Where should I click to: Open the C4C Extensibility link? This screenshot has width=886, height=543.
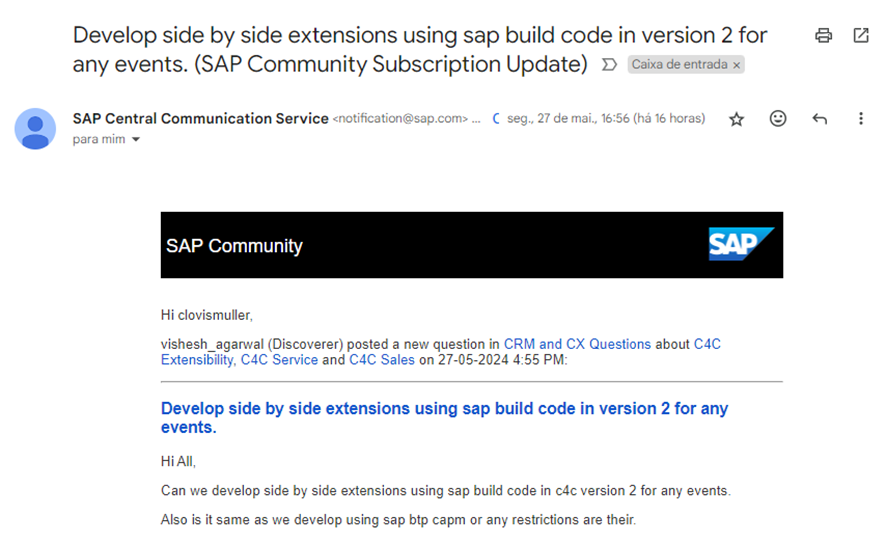click(x=441, y=352)
